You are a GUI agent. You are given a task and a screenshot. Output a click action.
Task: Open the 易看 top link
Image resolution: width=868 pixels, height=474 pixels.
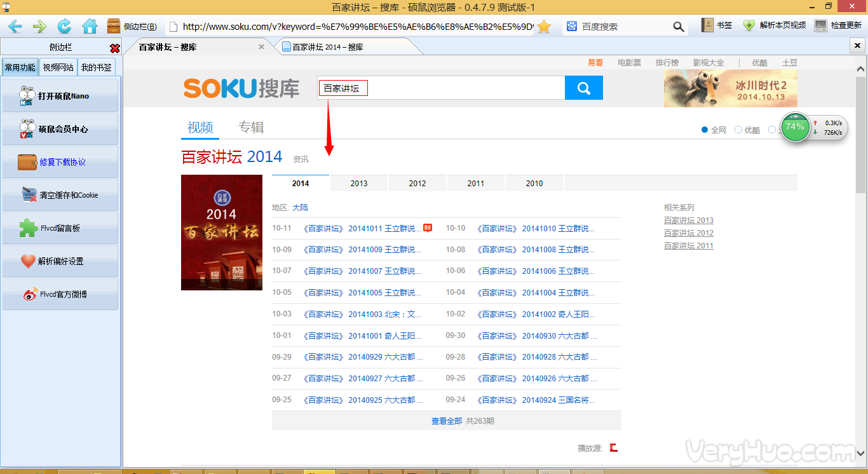pyautogui.click(x=595, y=63)
